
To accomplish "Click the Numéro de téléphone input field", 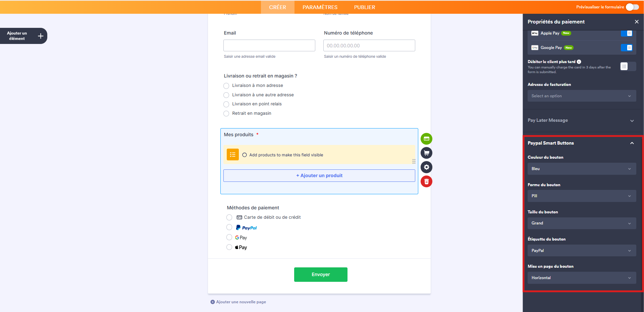I will pyautogui.click(x=369, y=45).
